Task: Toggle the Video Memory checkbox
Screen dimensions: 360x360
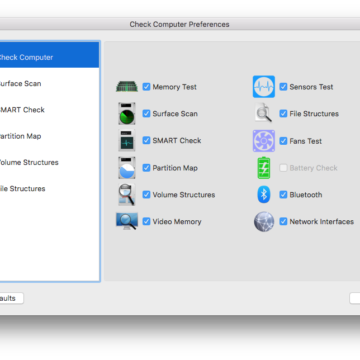Action: pos(146,221)
